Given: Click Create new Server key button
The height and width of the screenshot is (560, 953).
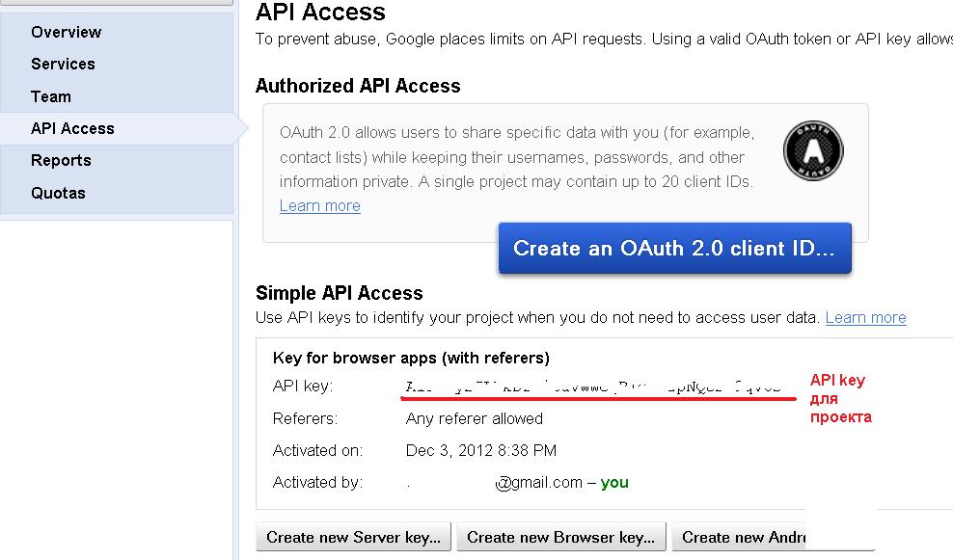Looking at the screenshot, I should coord(353,537).
